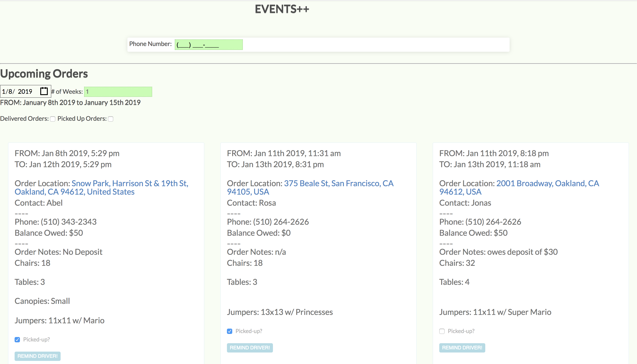Uncheck Picked-up for Rosa's order
The width and height of the screenshot is (637, 364).
pos(230,331)
